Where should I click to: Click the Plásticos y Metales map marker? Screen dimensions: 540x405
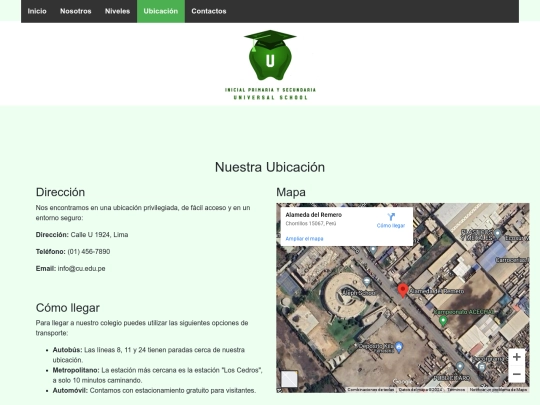coord(497,234)
